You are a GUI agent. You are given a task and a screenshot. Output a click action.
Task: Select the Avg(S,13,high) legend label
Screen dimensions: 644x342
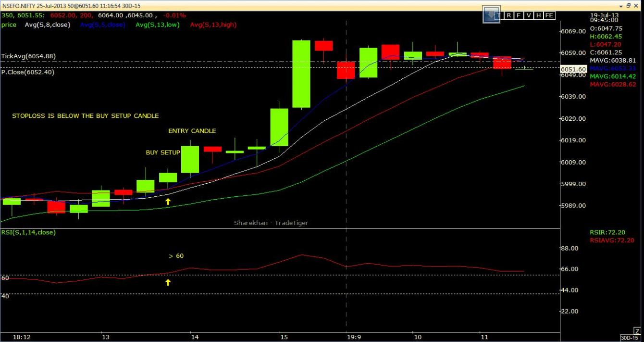pos(213,25)
